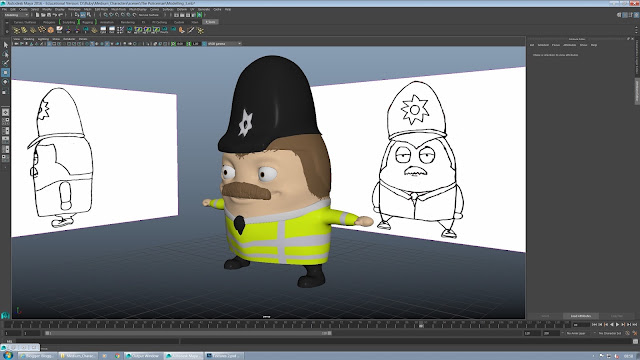Select the highlighted Move tool in the toolbox
The height and width of the screenshot is (360, 640).
point(5,73)
